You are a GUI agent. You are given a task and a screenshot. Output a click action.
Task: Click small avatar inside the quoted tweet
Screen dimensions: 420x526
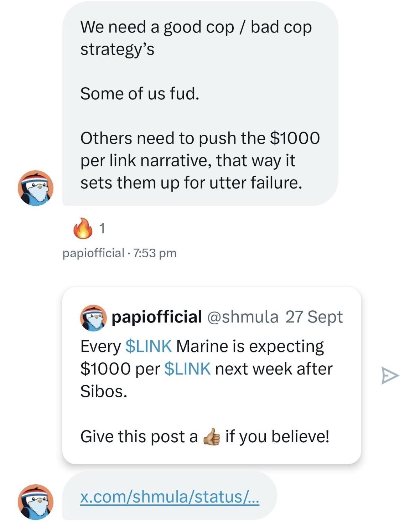[x=93, y=318]
